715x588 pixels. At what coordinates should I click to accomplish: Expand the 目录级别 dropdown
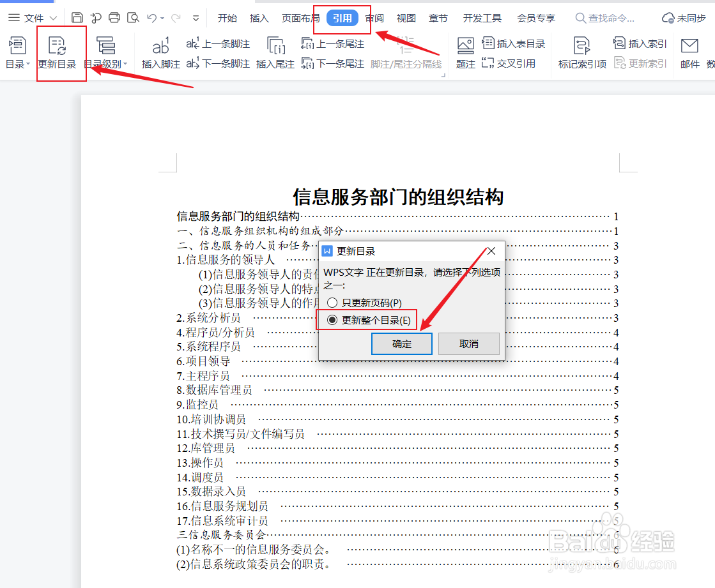pyautogui.click(x=105, y=51)
